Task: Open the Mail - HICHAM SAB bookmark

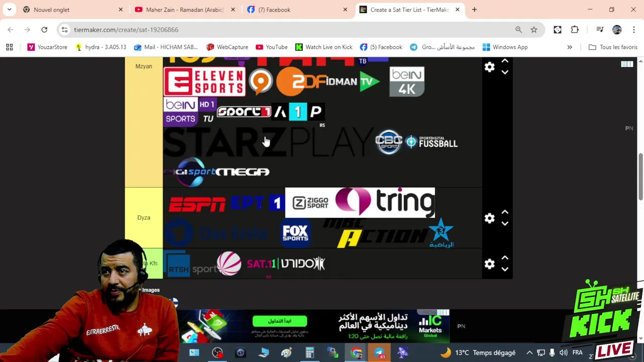Action: [166, 47]
